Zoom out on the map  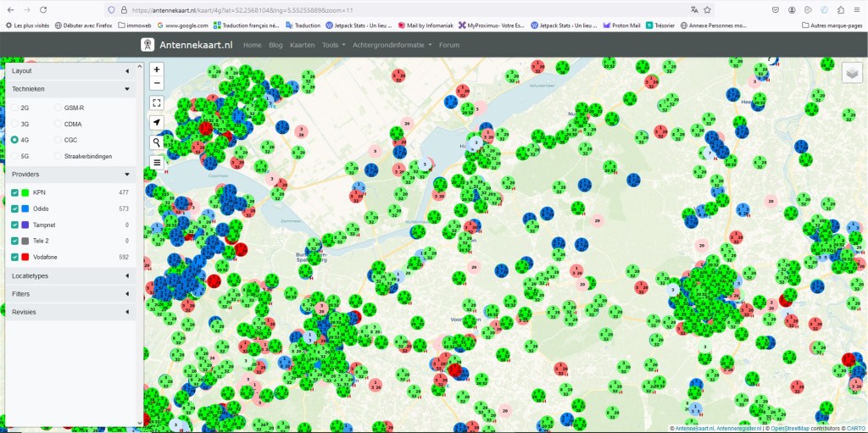pos(157,83)
